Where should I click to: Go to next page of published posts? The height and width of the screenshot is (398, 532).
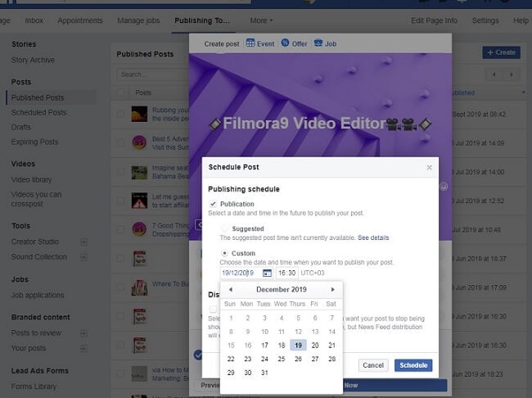pos(512,75)
